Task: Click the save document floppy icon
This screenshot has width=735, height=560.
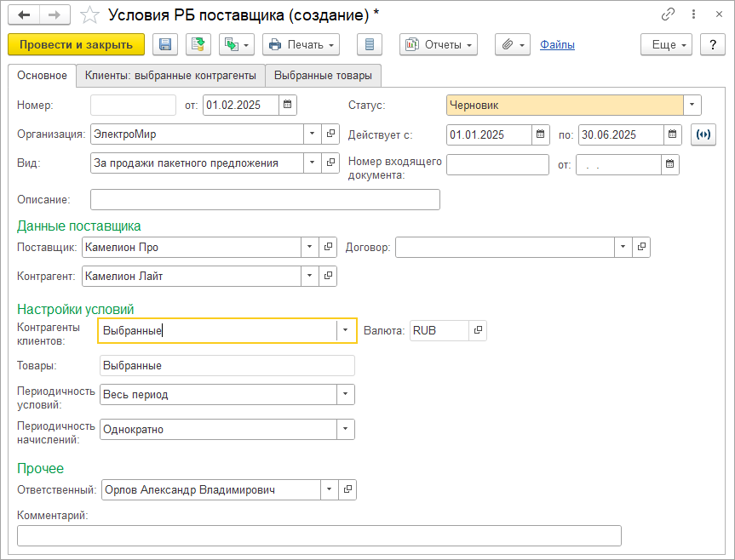Action: pyautogui.click(x=164, y=45)
